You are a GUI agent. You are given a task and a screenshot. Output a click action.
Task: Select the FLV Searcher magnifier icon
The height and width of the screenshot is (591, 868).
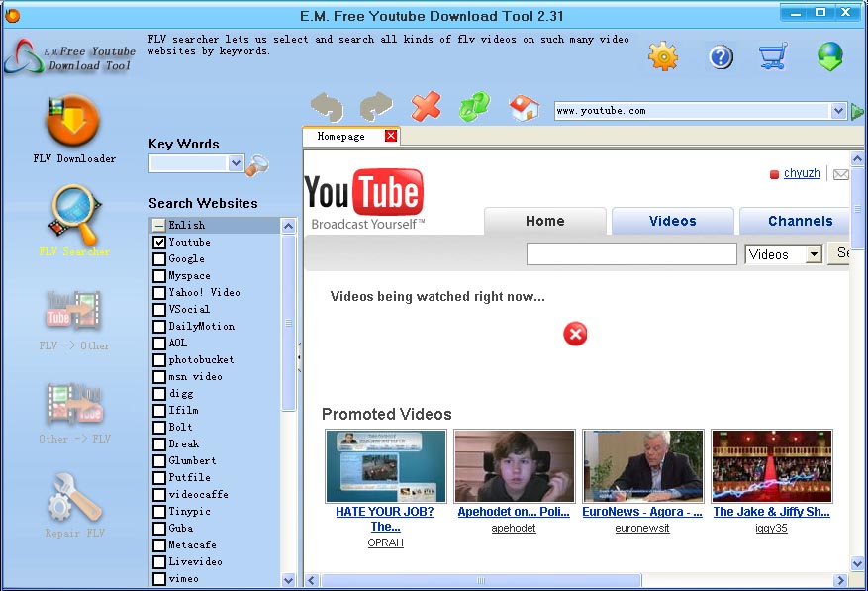(75, 215)
